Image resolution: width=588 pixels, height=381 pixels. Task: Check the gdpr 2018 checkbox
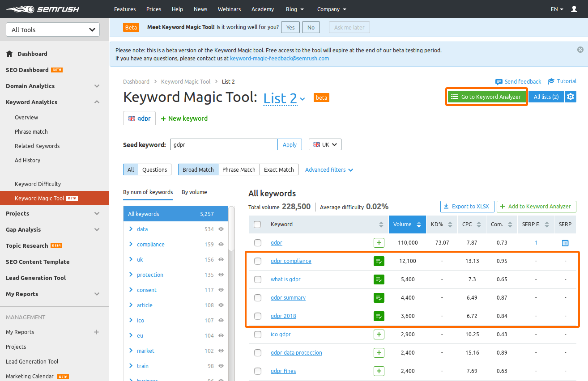[258, 316]
